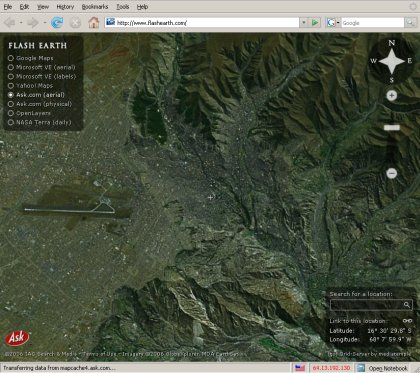Click the FLASH EARTH title

(38, 46)
